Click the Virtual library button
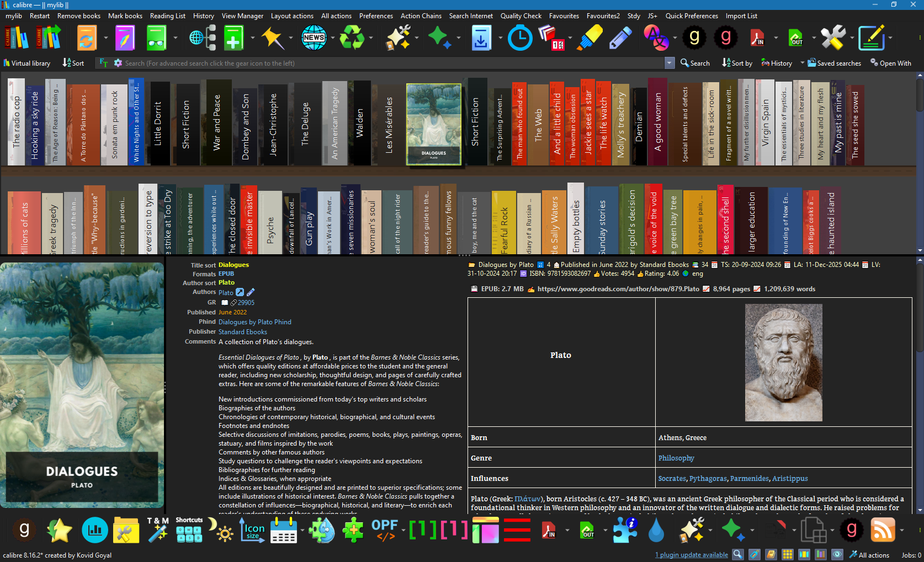This screenshot has width=924, height=562. (x=26, y=63)
